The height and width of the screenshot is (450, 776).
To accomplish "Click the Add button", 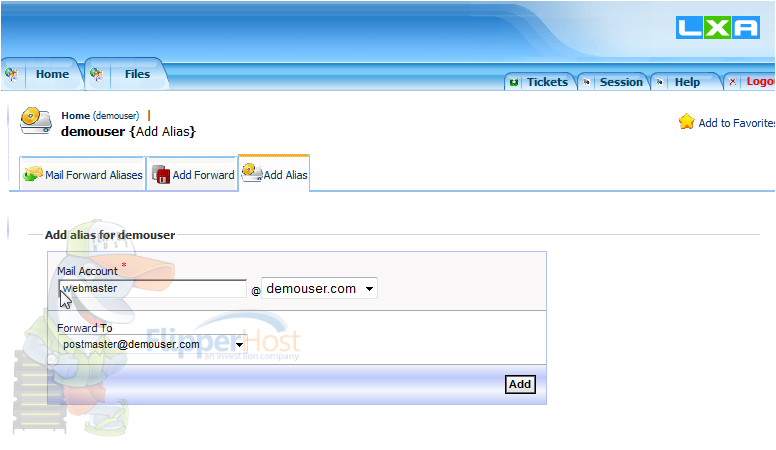I will coord(520,385).
